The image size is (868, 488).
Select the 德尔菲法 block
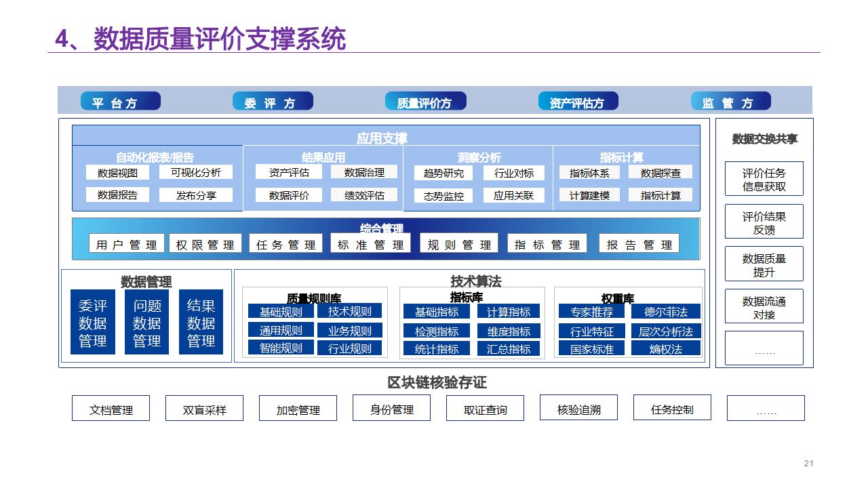666,311
